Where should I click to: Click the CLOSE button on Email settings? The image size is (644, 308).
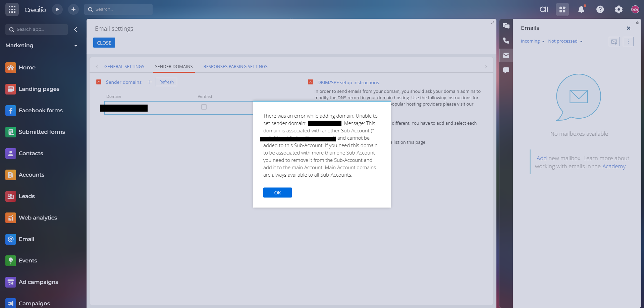[104, 43]
